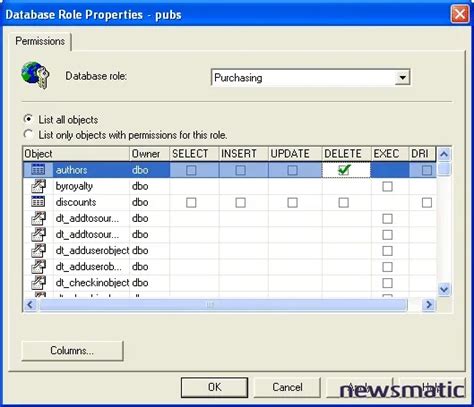Check EXEC permission for dt_adduserobject
This screenshot has width=474, height=407.
(387, 251)
